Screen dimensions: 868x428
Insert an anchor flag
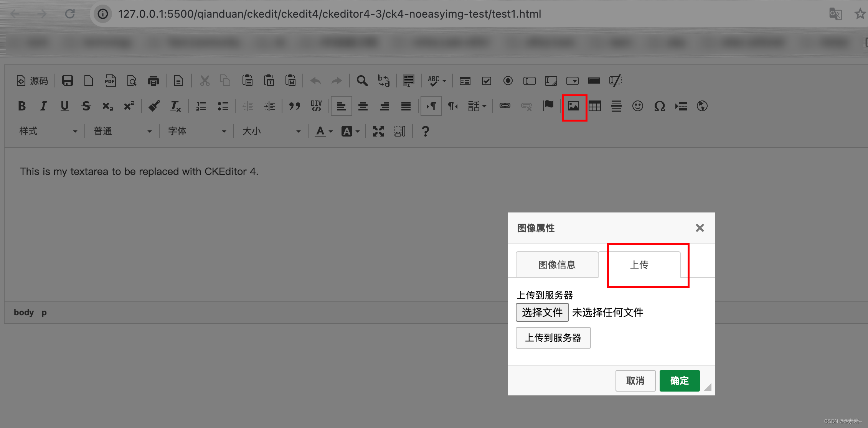tap(549, 106)
